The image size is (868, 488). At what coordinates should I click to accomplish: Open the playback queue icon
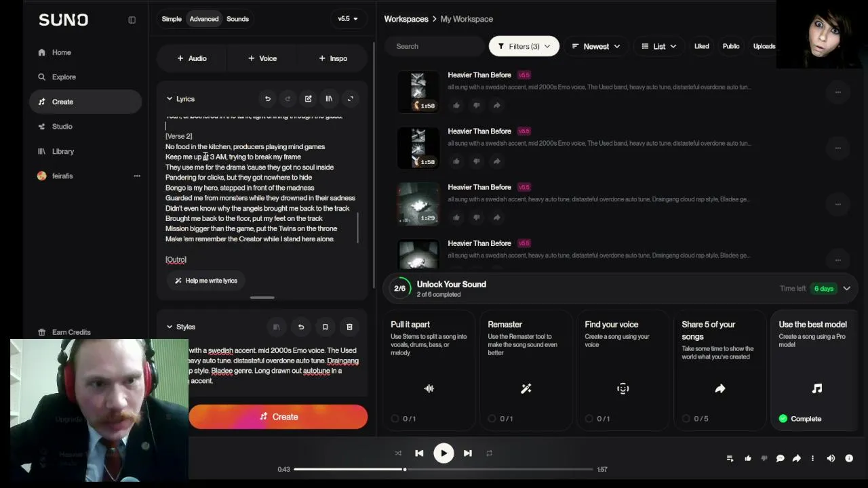[x=730, y=459]
